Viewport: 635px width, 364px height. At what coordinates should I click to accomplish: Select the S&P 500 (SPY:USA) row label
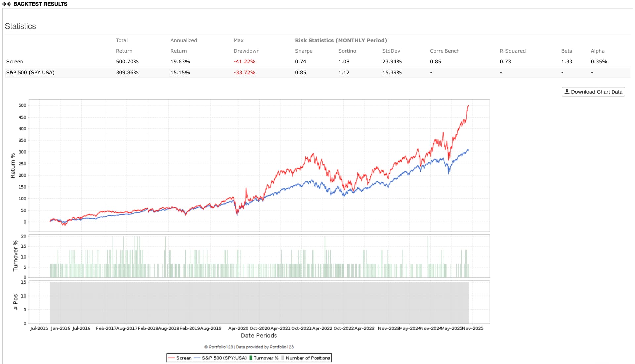30,73
